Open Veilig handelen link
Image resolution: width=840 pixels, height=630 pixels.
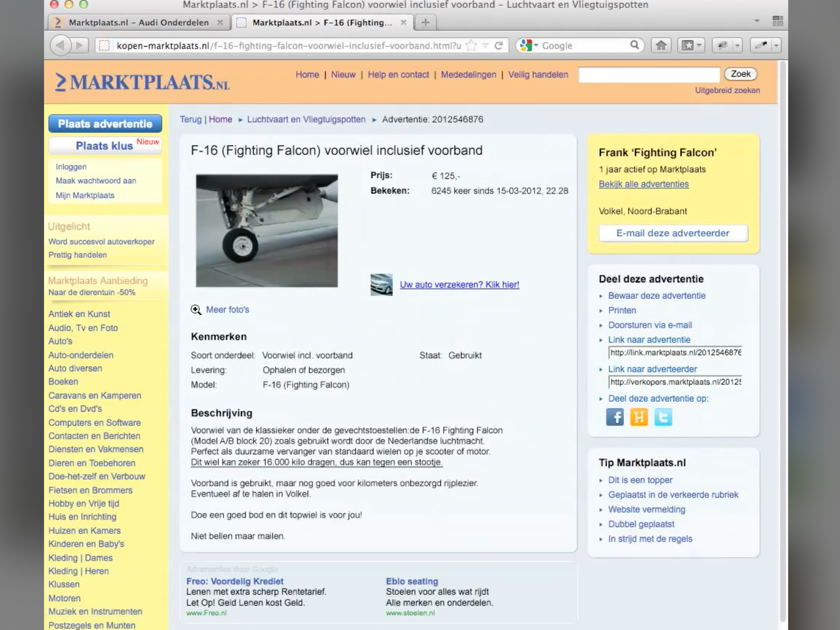pyautogui.click(x=538, y=74)
